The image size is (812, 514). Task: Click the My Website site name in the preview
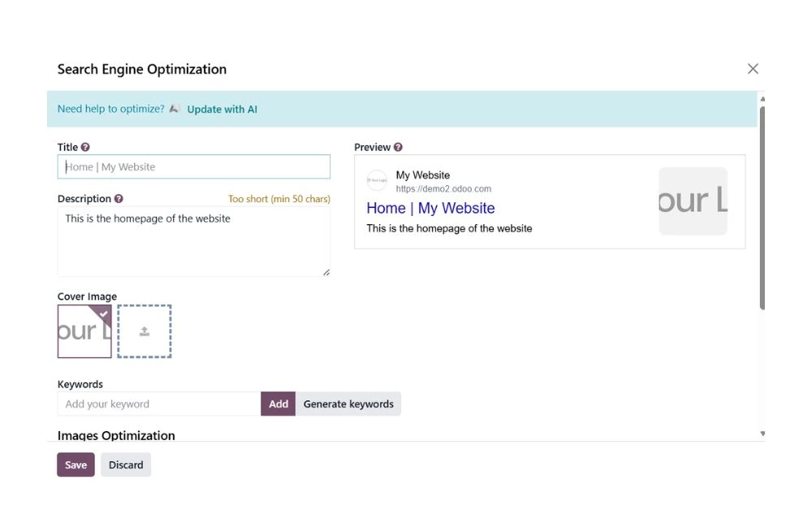[x=422, y=175]
